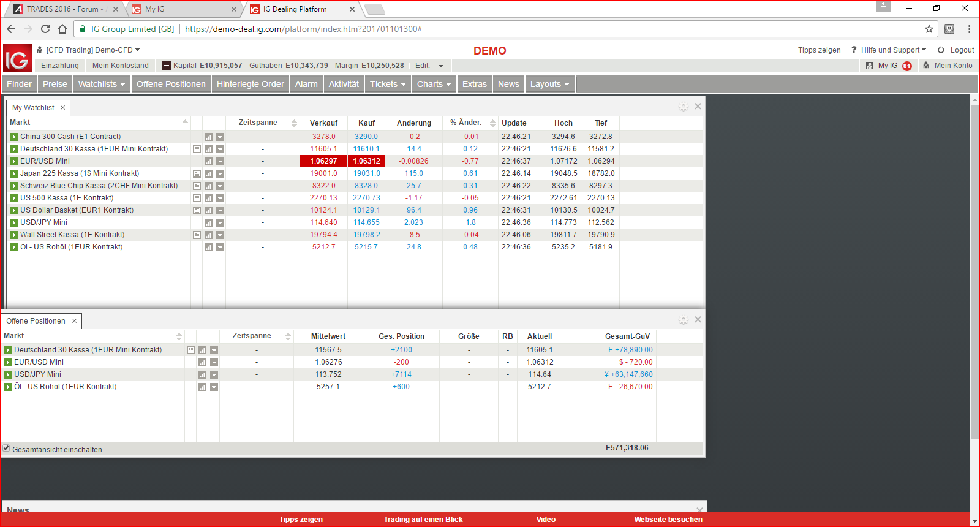Click the page vertical scrollbar
The width and height of the screenshot is (980, 527).
pos(974,273)
